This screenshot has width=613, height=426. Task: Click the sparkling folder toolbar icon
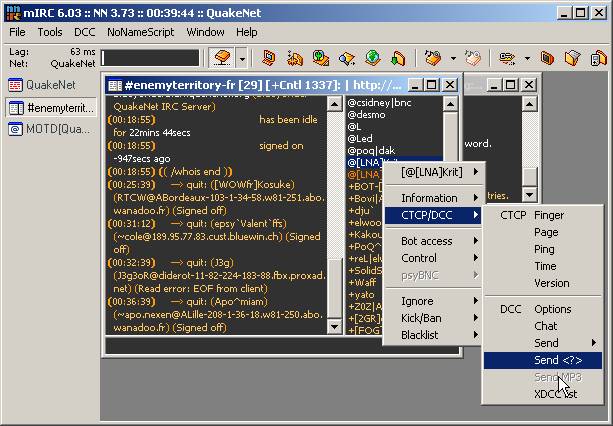tap(295, 58)
